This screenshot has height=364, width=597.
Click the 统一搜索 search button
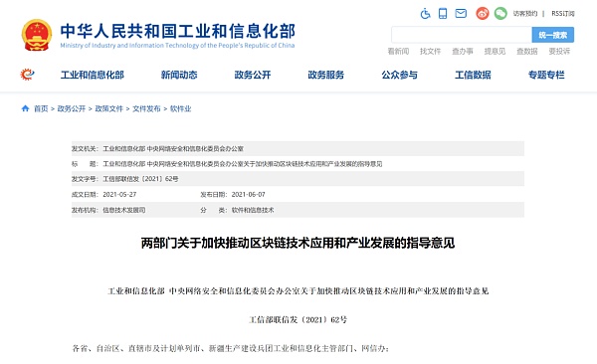click(x=553, y=35)
